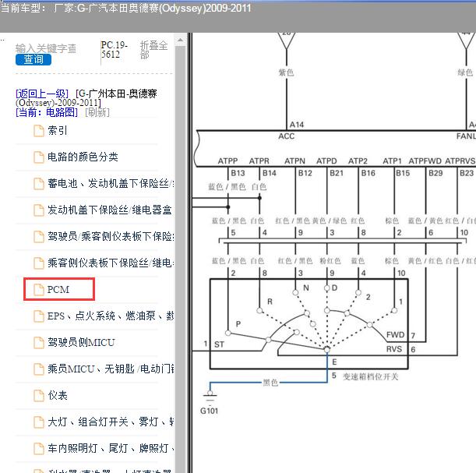
Task: Click document icon beside 乘客侧仪表板下保险丝
Action: click(39, 263)
